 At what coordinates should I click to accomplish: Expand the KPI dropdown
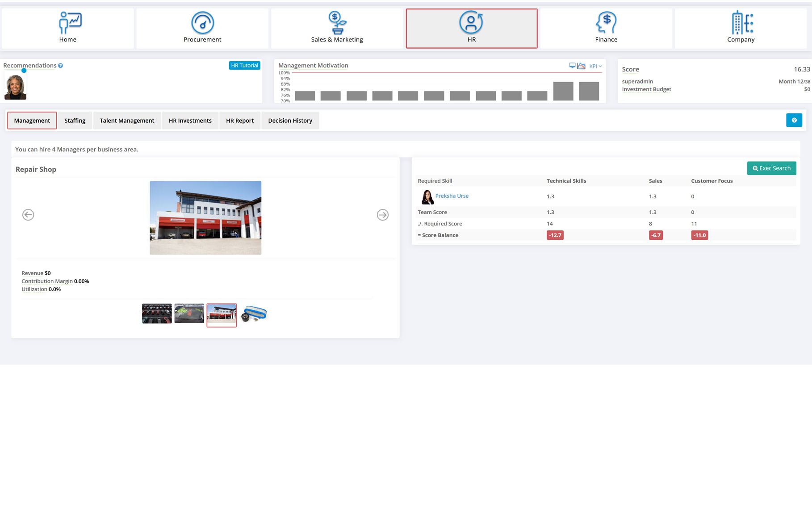[x=595, y=66]
